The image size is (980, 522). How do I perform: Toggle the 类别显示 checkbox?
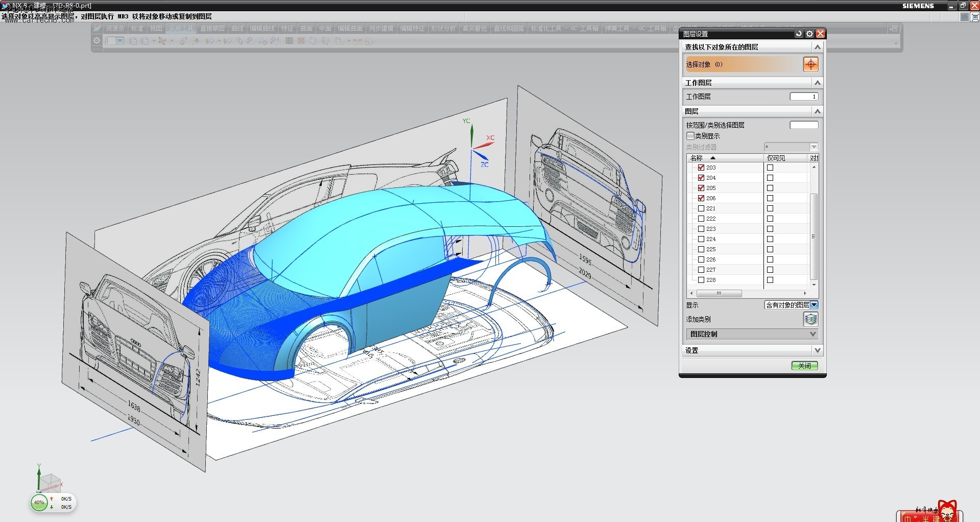[690, 136]
